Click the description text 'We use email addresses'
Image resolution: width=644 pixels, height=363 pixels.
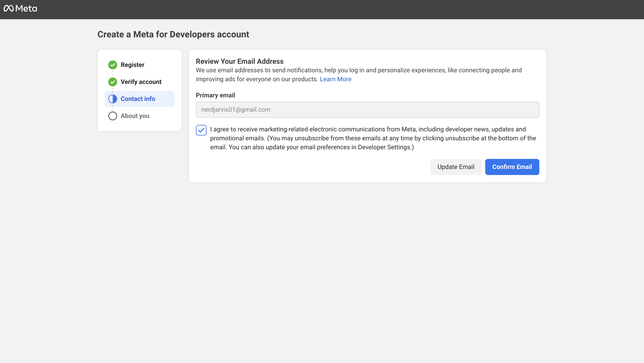358,75
